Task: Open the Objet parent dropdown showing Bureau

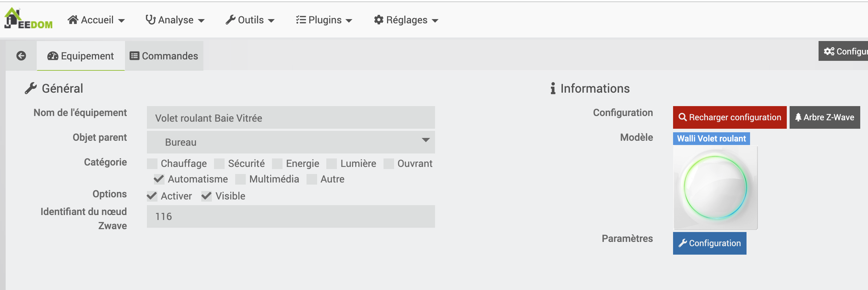Action: coord(291,142)
